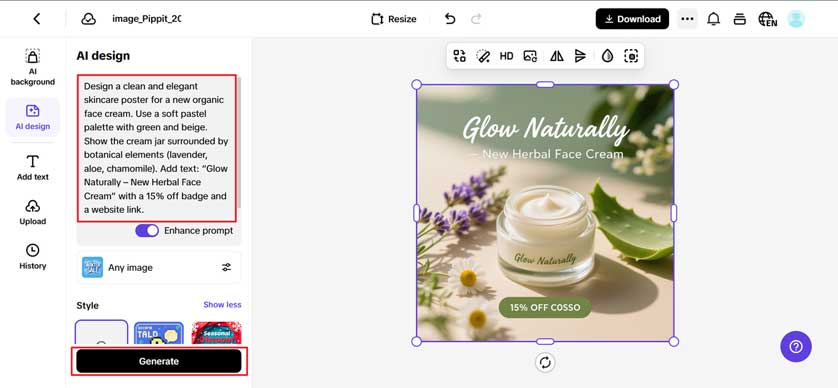Viewport: 838px width, 388px height.
Task: Click the image_Pippit file name
Action: pyautogui.click(x=146, y=19)
